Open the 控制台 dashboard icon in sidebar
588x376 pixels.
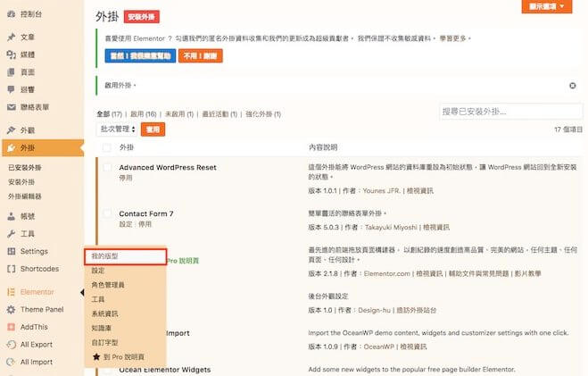coord(10,16)
